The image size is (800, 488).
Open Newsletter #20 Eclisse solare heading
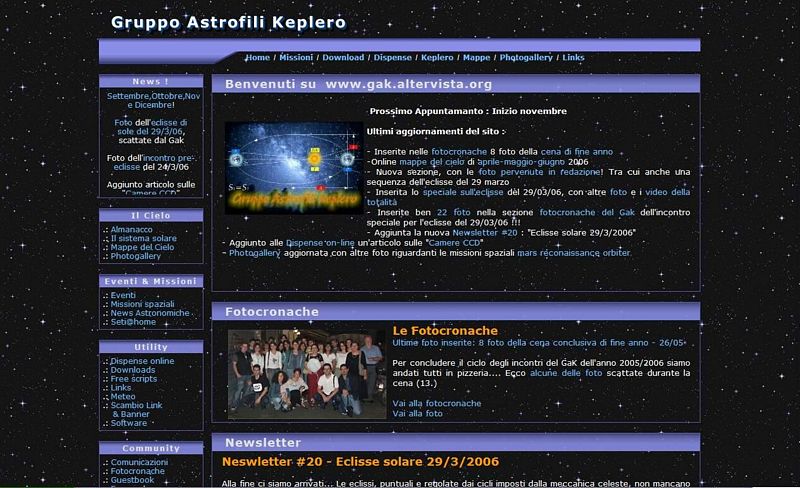pyautogui.click(x=360, y=461)
